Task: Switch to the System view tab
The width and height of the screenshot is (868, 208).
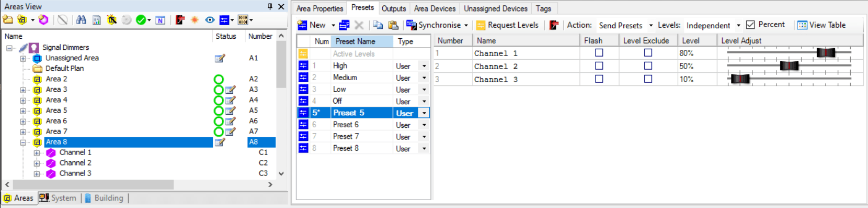Action: pyautogui.click(x=58, y=198)
